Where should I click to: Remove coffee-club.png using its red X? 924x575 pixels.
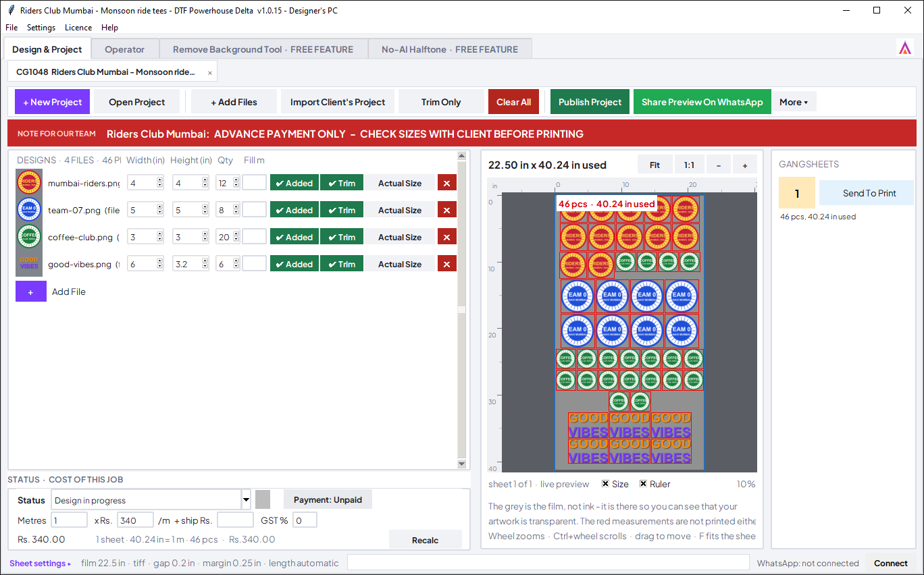(447, 237)
